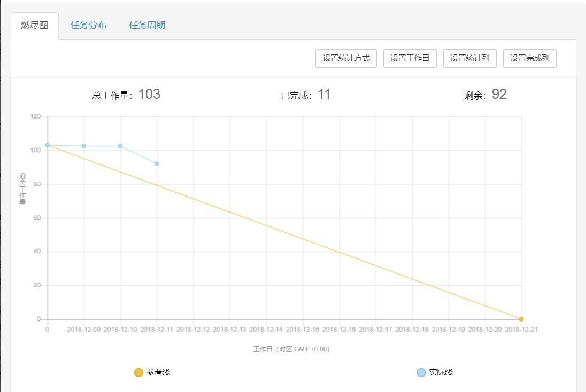Click the 2018-12-15 axis label
586x392 pixels.
(x=303, y=330)
